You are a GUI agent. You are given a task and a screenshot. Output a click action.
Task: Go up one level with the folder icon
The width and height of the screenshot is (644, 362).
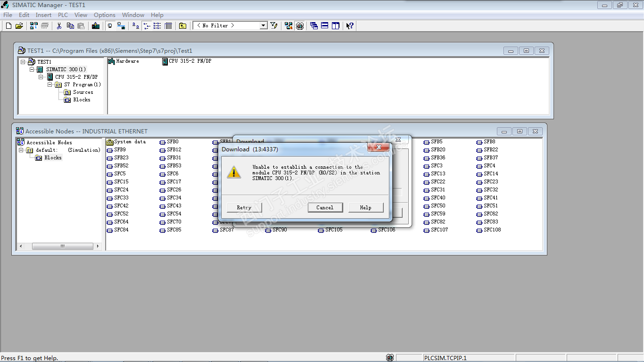(x=183, y=26)
